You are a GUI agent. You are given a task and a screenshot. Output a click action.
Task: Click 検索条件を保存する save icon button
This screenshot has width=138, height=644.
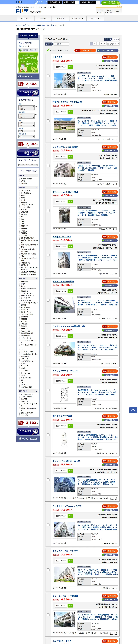click(x=28, y=50)
